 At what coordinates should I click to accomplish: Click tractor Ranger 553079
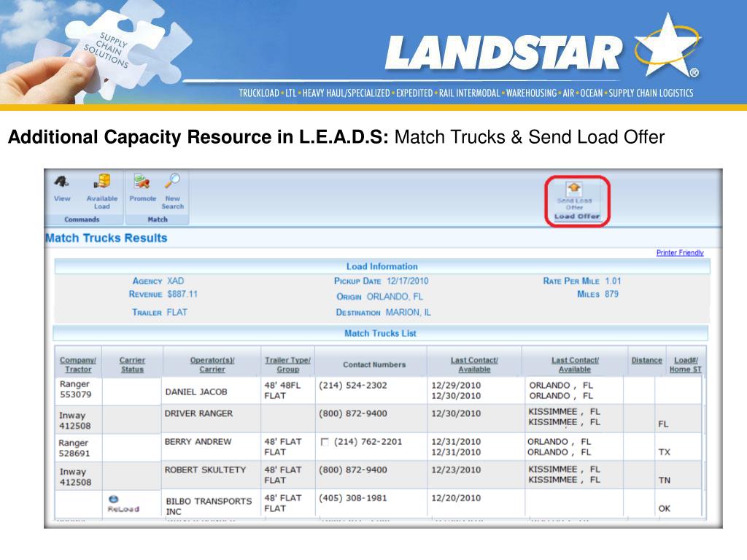[x=75, y=389]
